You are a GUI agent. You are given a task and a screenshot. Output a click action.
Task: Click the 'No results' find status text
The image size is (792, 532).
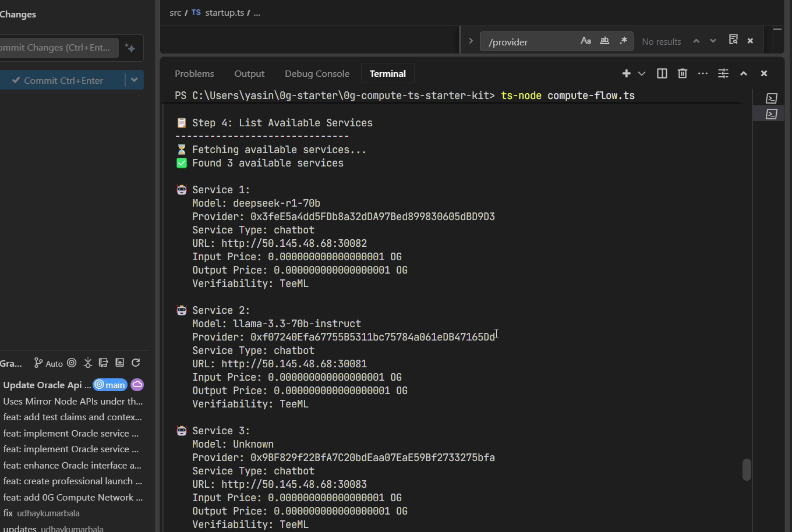662,41
